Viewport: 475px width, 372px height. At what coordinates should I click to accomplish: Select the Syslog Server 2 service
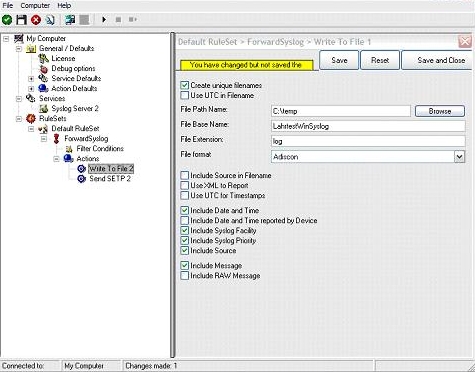[x=75, y=109]
